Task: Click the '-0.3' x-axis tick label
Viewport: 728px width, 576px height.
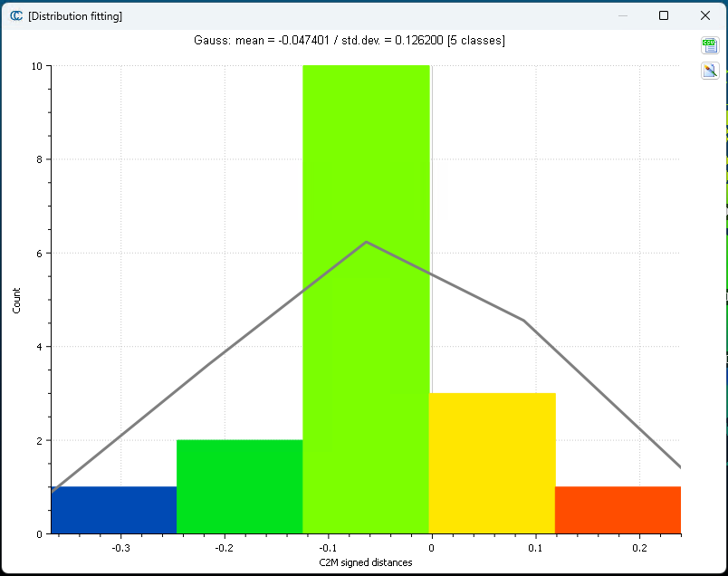Action: point(120,548)
